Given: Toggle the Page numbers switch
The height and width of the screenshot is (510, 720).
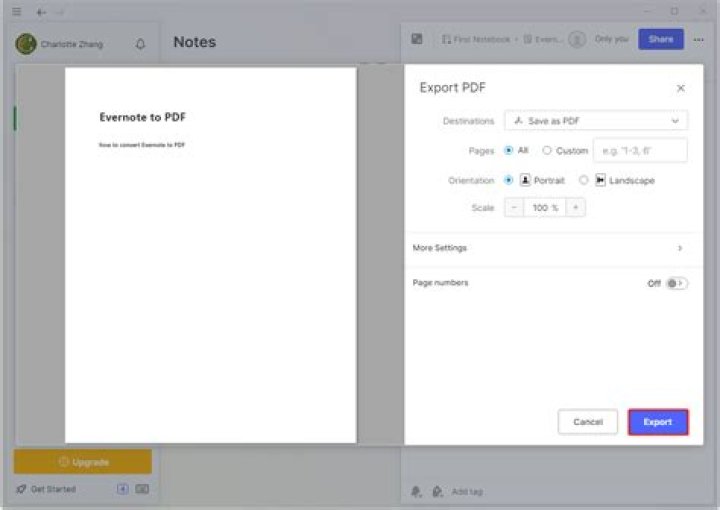Looking at the screenshot, I should (676, 283).
